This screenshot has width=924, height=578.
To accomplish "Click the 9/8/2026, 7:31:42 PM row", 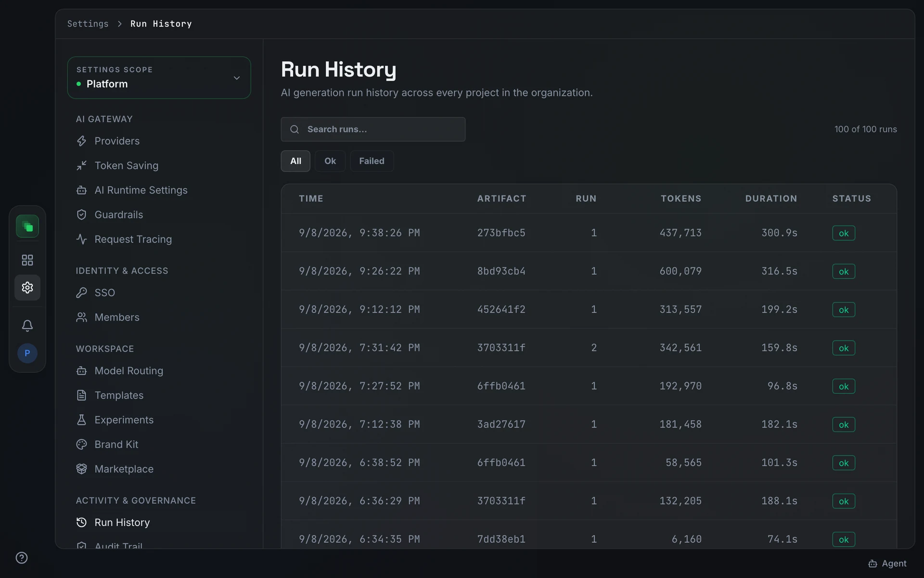I will (x=589, y=348).
